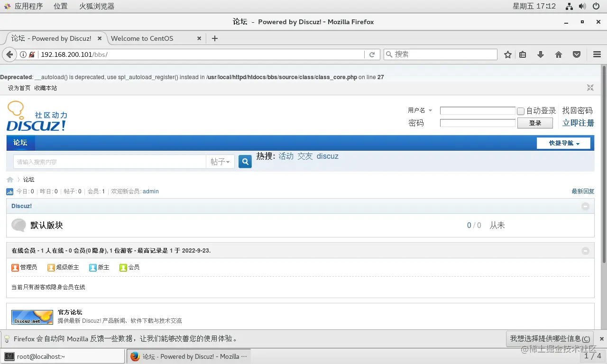Click the breadcrumb home icon
The height and width of the screenshot is (364, 607).
tap(10, 180)
